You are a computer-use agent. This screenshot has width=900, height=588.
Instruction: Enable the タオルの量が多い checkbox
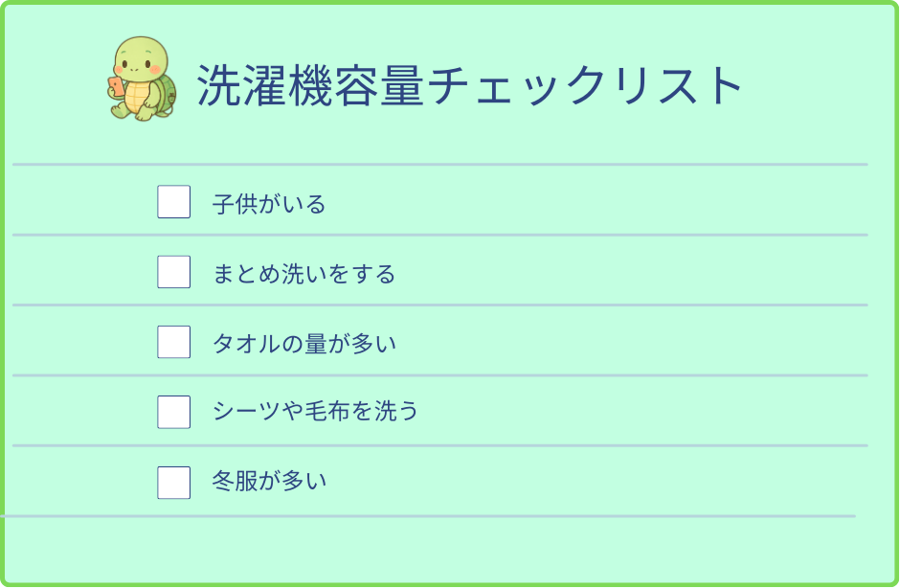pos(173,342)
